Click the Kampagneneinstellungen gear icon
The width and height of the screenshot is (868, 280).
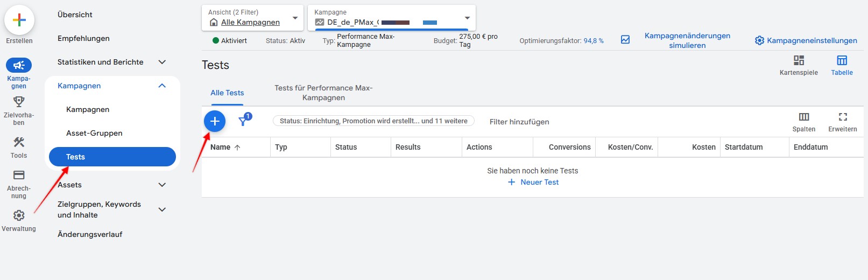click(x=759, y=40)
